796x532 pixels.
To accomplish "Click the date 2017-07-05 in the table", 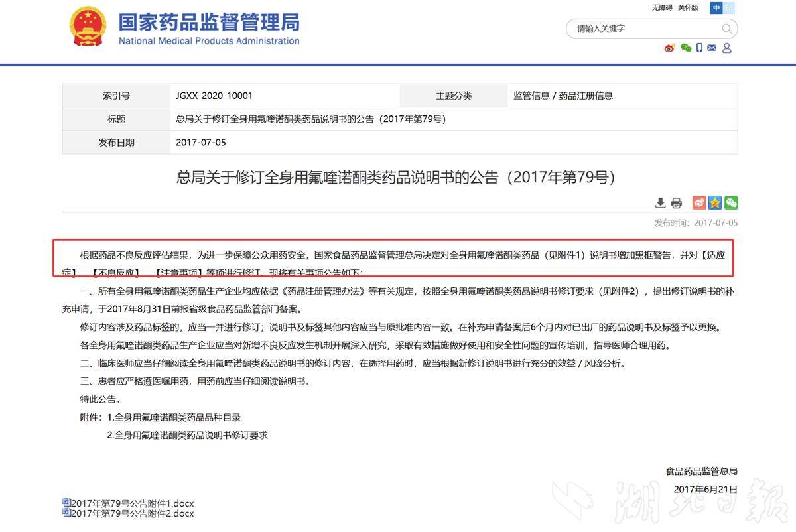I will pyautogui.click(x=201, y=143).
